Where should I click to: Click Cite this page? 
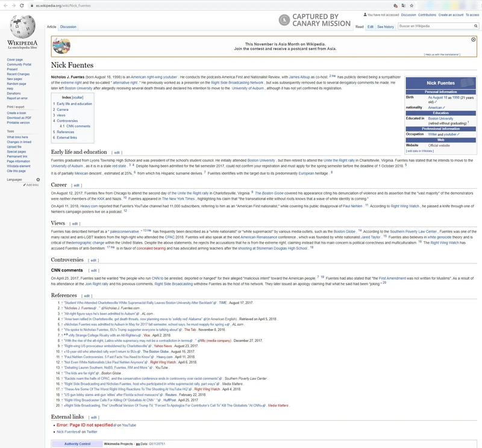(16, 171)
